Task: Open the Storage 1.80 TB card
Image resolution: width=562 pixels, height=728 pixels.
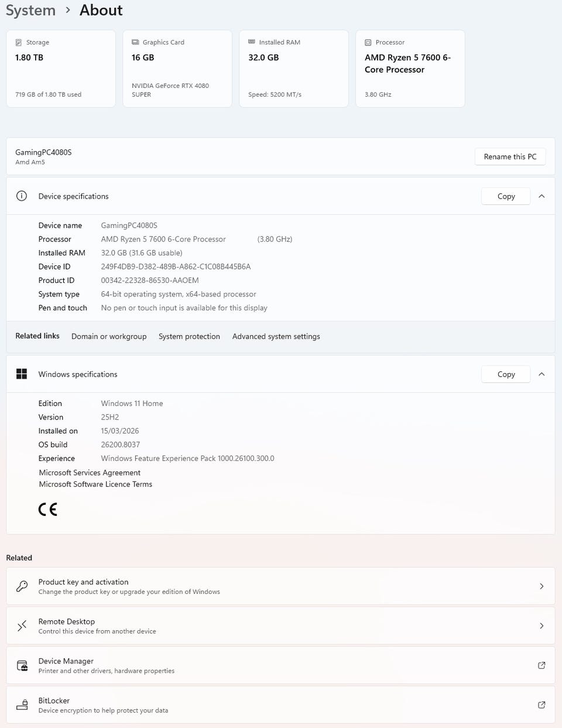Action: 61,69
